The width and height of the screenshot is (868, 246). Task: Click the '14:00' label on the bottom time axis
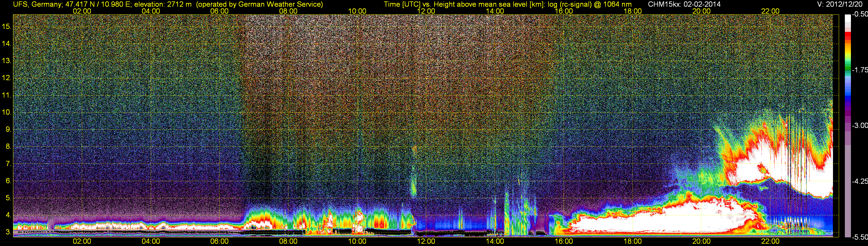tap(495, 241)
